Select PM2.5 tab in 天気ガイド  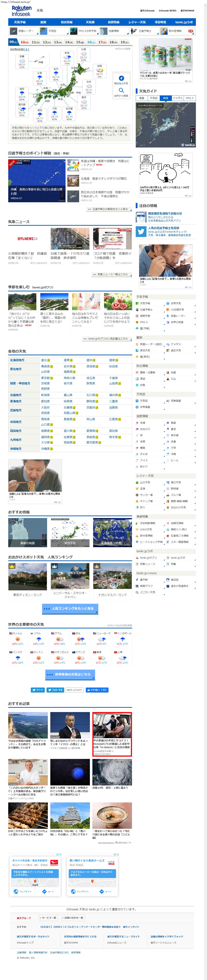pos(189,98)
